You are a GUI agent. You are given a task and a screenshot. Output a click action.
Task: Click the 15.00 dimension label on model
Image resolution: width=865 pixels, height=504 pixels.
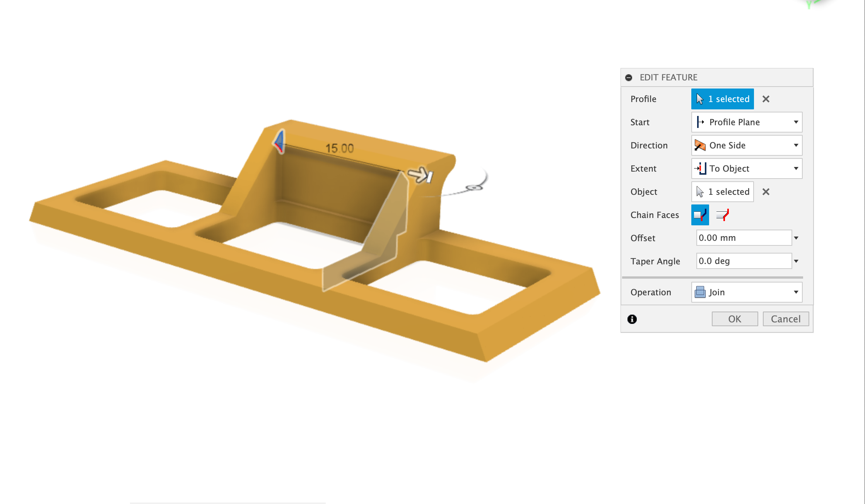pos(340,148)
